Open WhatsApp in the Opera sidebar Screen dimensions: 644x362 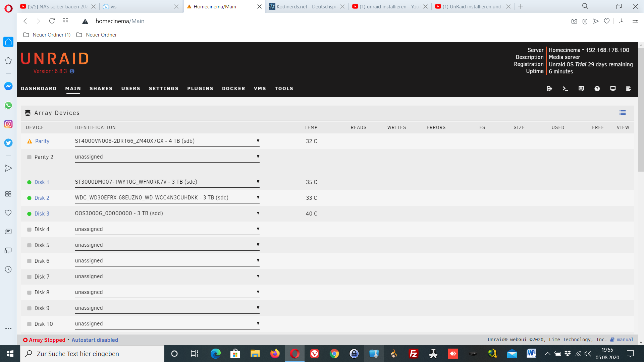(8, 105)
